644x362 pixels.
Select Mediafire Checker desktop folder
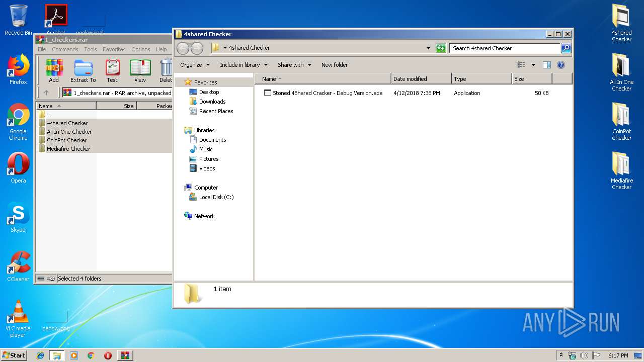tap(621, 171)
